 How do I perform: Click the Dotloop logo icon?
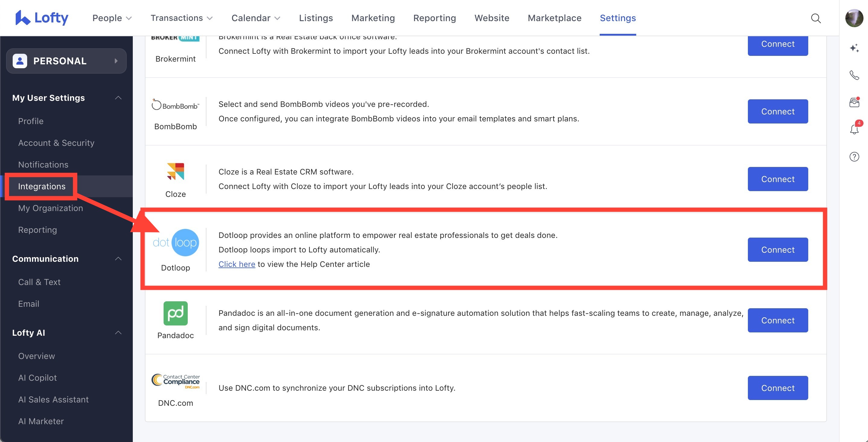(176, 242)
